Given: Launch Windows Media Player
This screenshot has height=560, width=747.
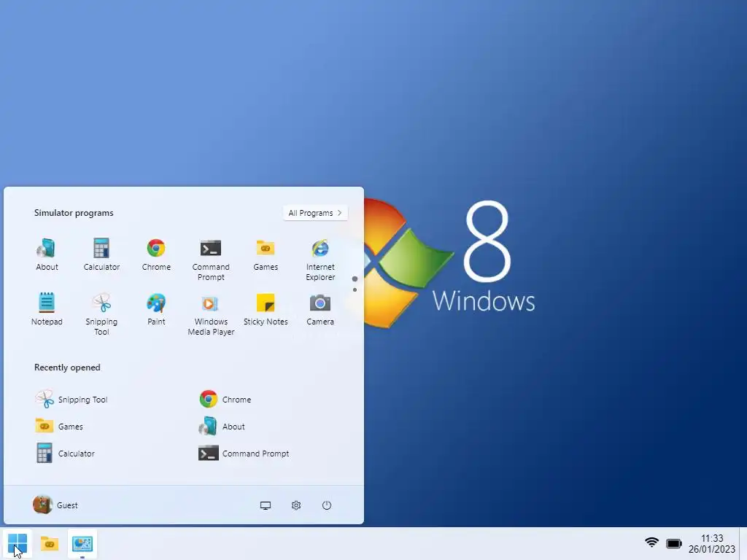Looking at the screenshot, I should 211,314.
